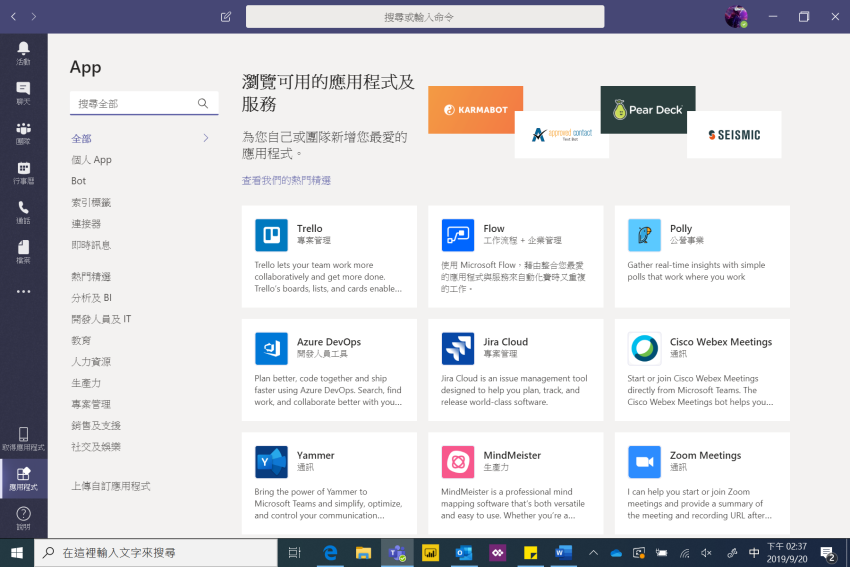This screenshot has width=850, height=567.
Task: Go back with the left arrow
Action: tap(14, 17)
